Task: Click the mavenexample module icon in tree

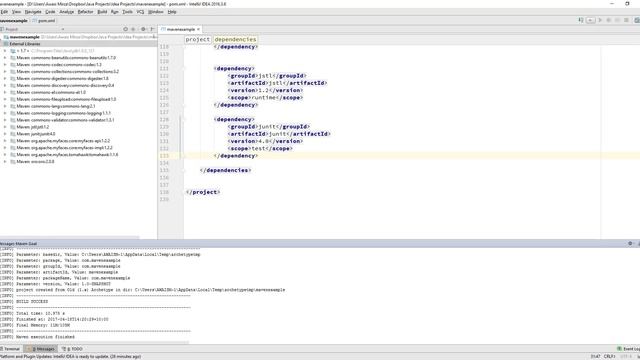Action: (6, 37)
